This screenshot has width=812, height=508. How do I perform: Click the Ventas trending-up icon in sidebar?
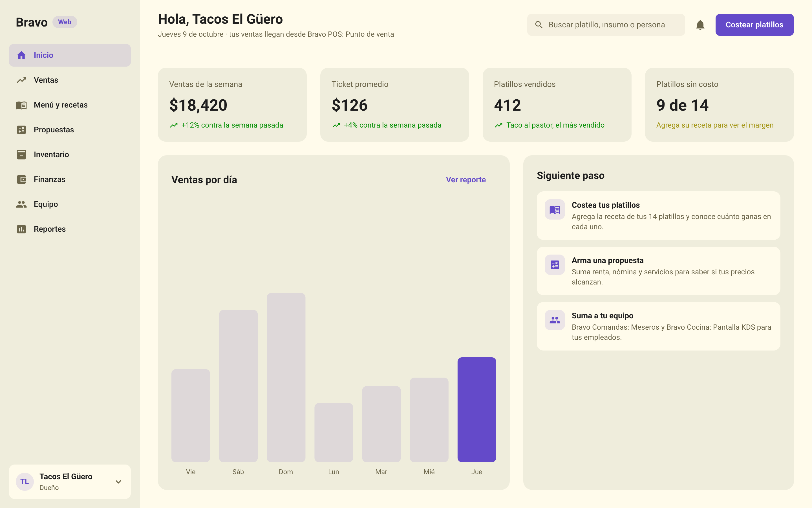click(21, 80)
